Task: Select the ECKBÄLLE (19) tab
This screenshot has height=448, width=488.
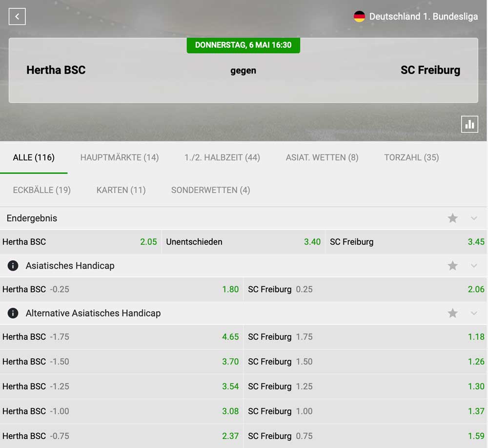Action: pos(41,190)
